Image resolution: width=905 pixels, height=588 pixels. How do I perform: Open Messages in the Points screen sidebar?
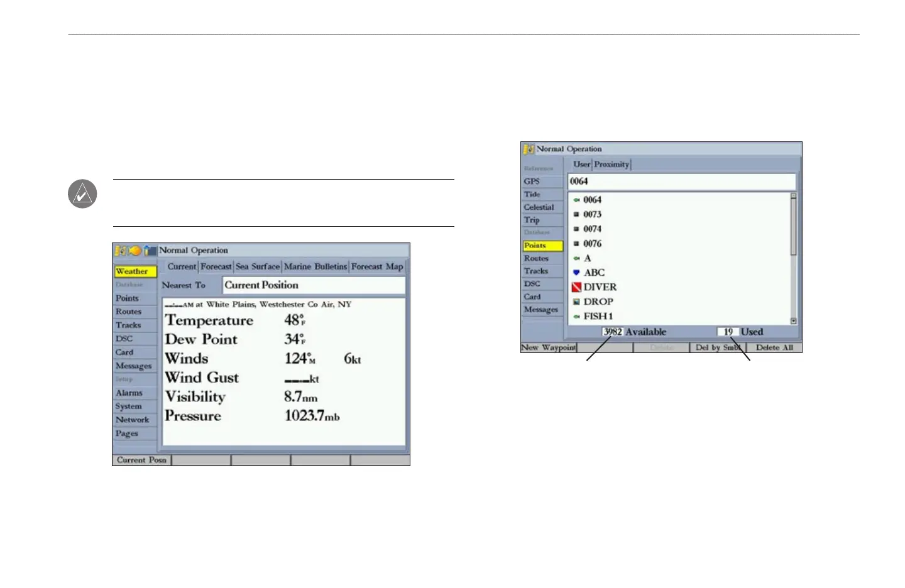(543, 310)
